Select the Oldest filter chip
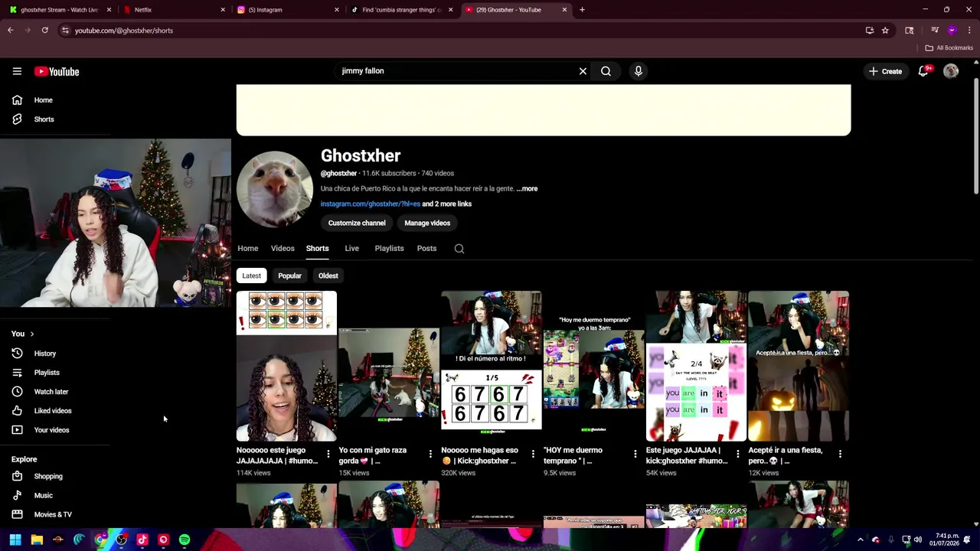The image size is (980, 551). coord(328,275)
